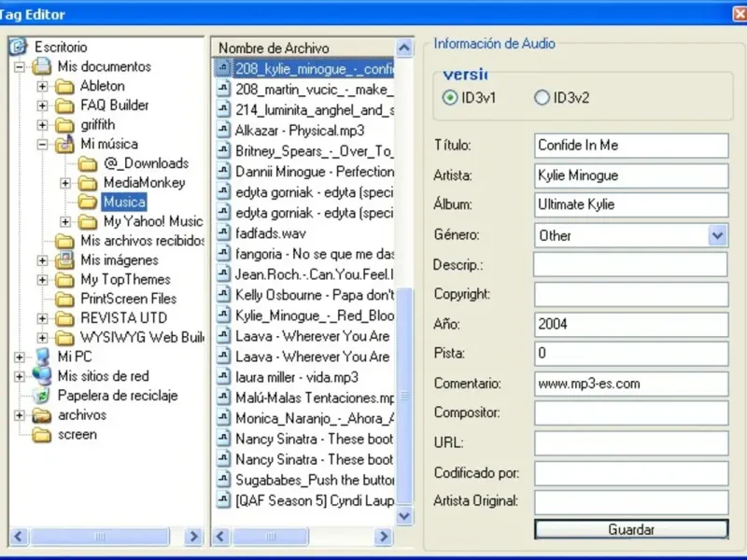This screenshot has width=747, height=560.
Task: Select the Musica folder in tree
Action: [124, 202]
